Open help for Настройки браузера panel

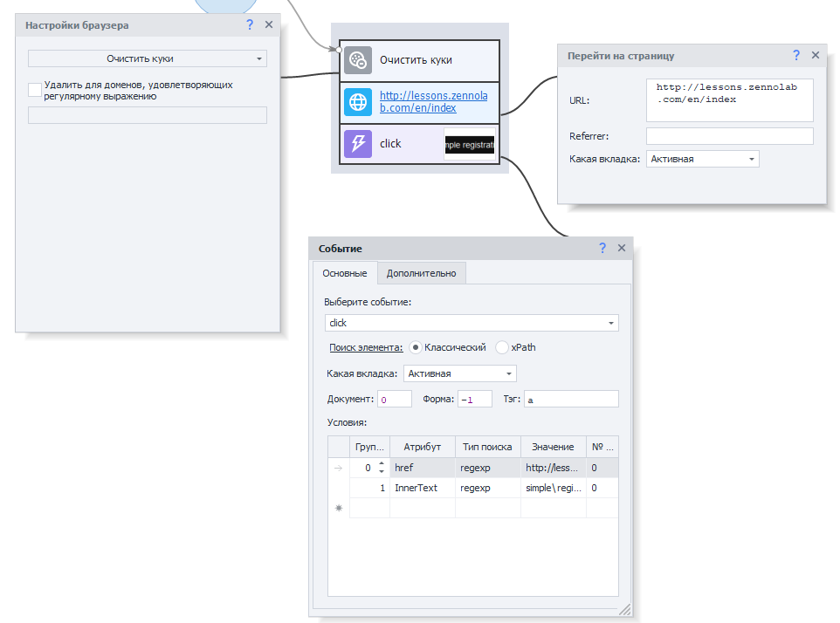pos(250,25)
